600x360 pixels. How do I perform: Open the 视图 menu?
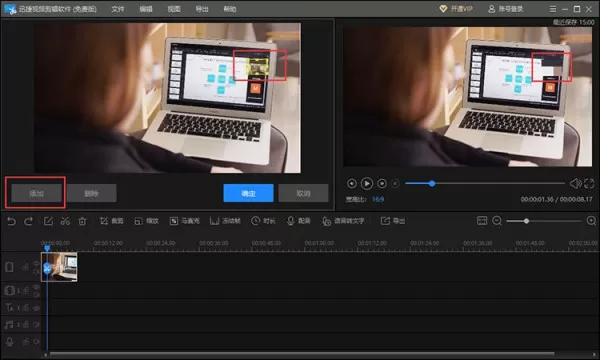tap(174, 9)
